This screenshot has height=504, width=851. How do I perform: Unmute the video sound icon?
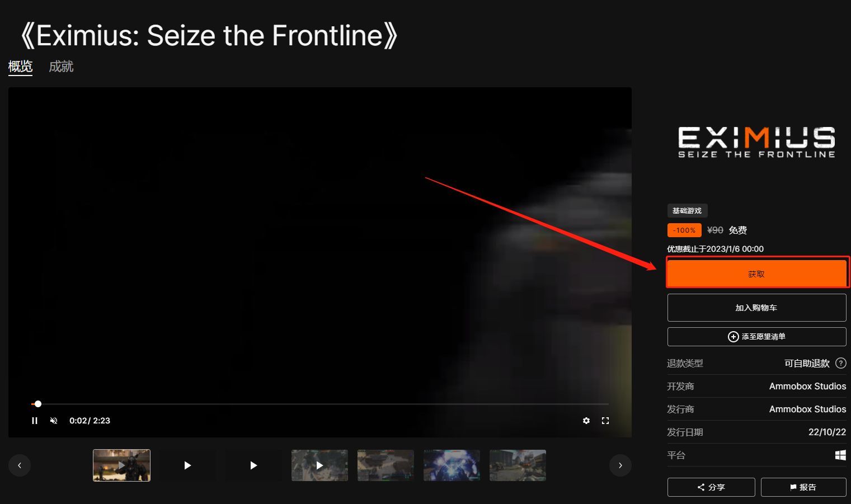[x=54, y=421]
